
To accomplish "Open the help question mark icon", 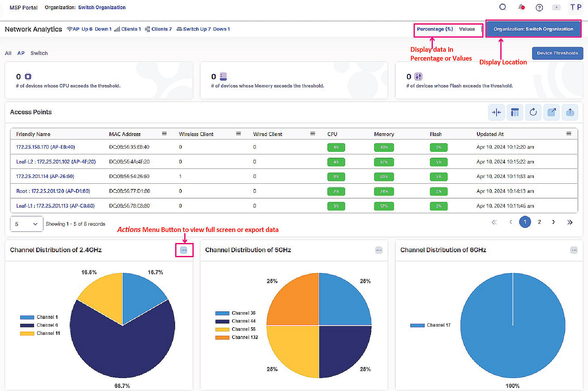I will point(539,8).
